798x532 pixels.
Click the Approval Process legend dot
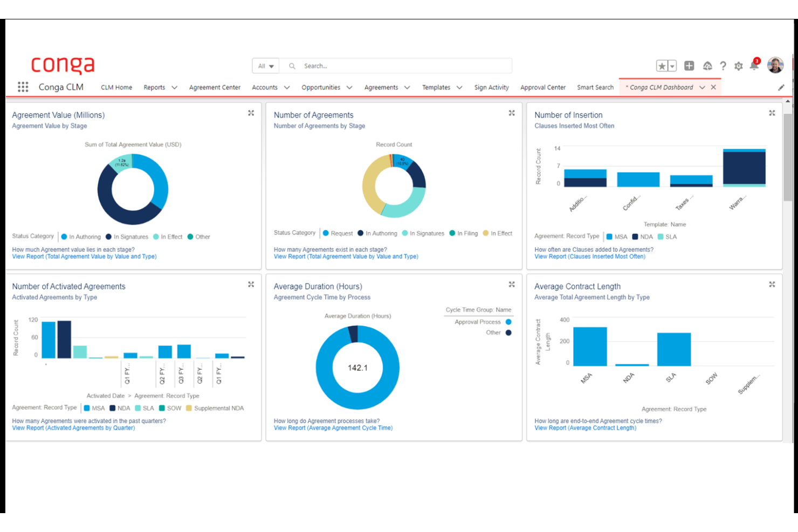[x=508, y=322]
